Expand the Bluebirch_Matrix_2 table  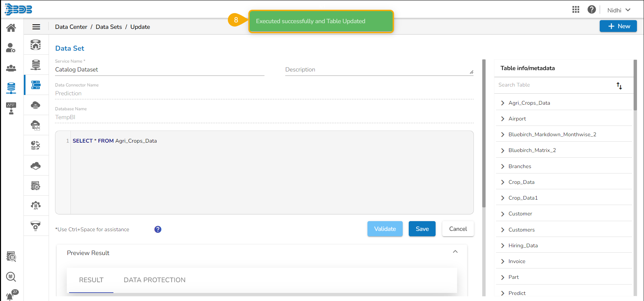click(x=503, y=150)
